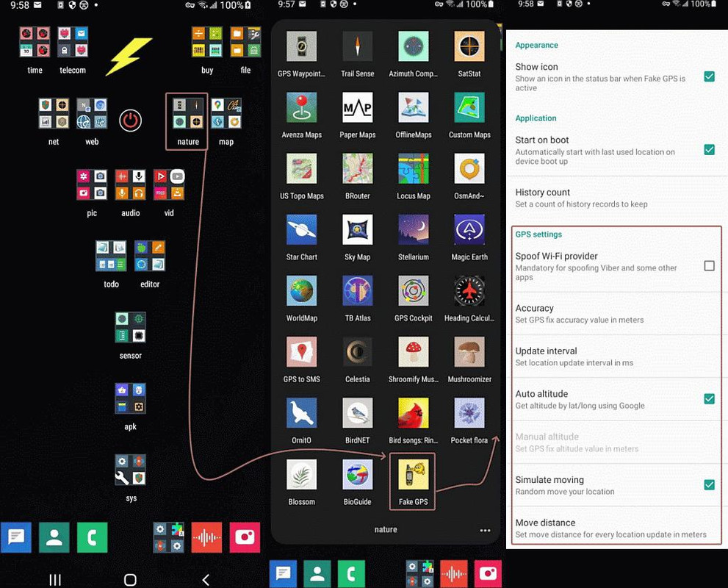Open the History count setting
The width and height of the screenshot is (728, 588).
(x=616, y=198)
